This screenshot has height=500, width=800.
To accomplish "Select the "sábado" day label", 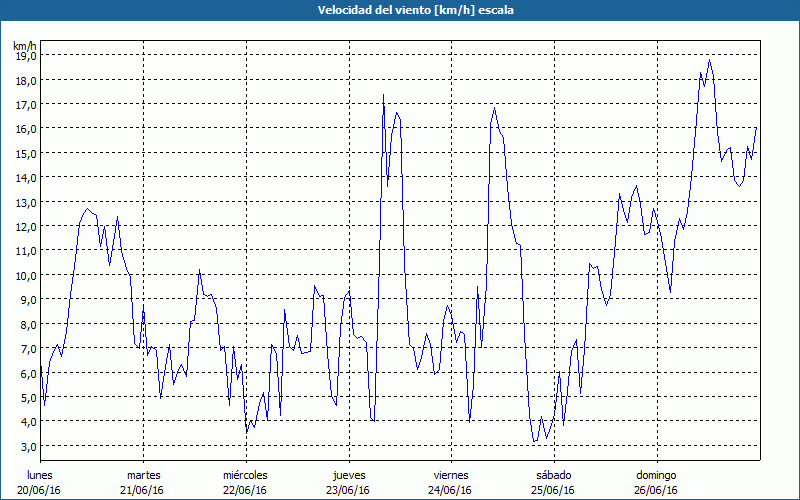I will [553, 474].
